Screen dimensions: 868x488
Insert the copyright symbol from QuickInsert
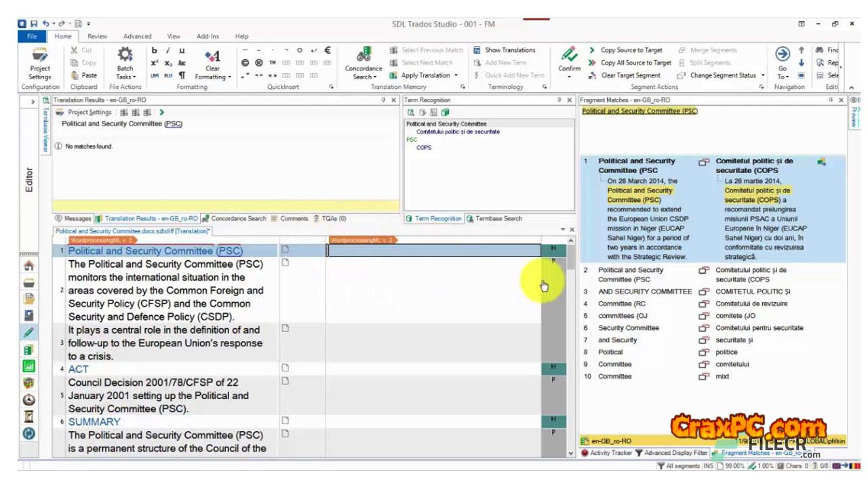pyautogui.click(x=245, y=63)
